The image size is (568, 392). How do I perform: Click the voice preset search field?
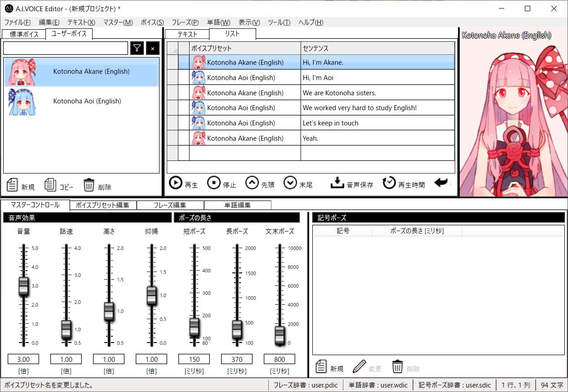click(x=66, y=49)
